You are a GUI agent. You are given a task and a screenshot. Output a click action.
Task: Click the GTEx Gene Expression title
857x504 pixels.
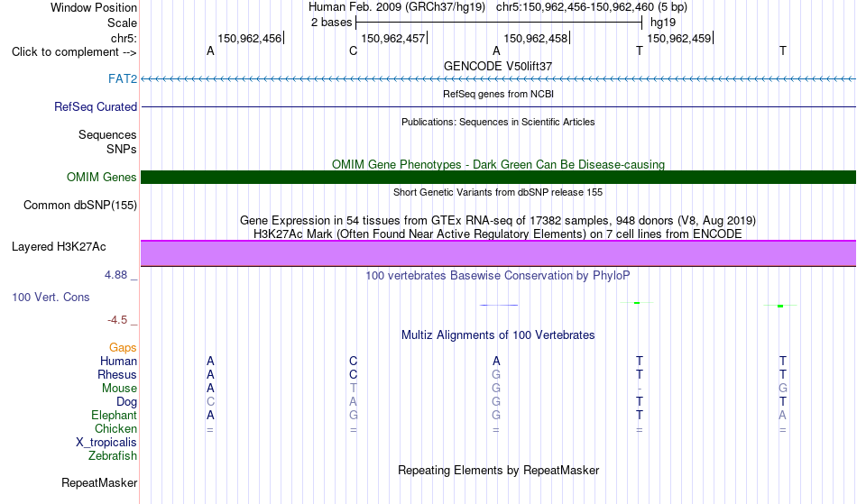click(x=498, y=221)
